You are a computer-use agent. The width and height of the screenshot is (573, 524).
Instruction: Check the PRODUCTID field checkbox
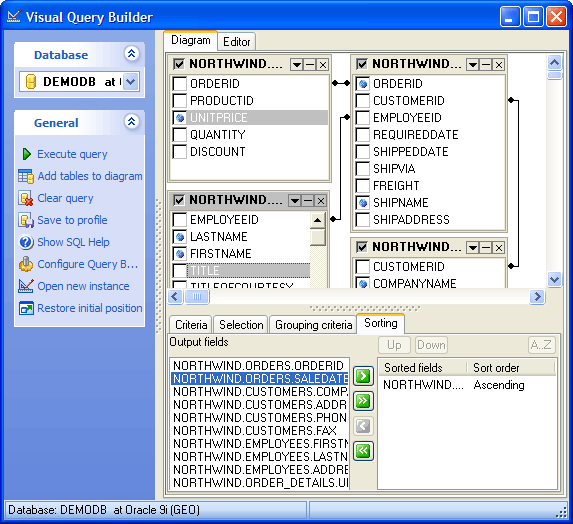[x=179, y=100]
